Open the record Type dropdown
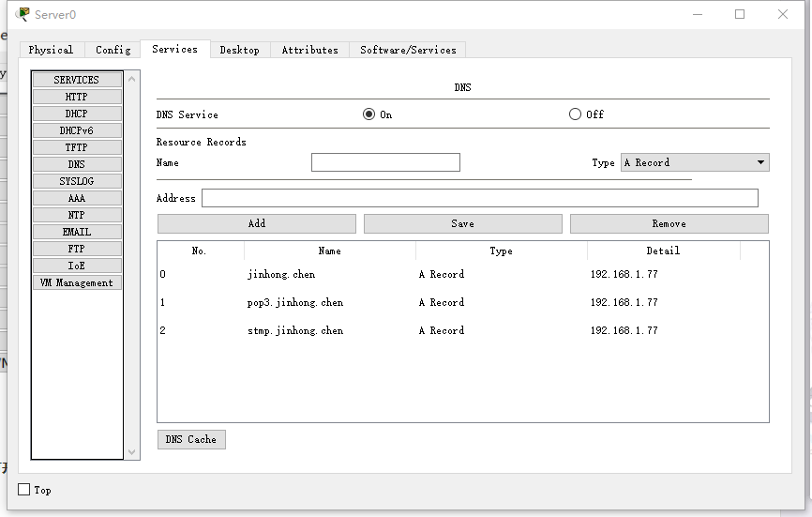This screenshot has height=517, width=812. [x=695, y=162]
